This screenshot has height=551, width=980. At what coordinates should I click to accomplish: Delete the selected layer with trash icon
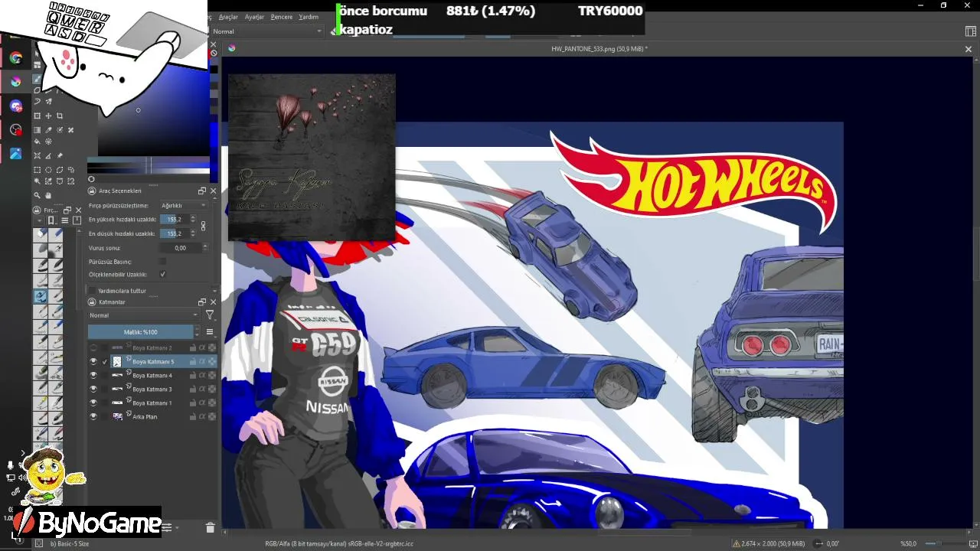(211, 527)
